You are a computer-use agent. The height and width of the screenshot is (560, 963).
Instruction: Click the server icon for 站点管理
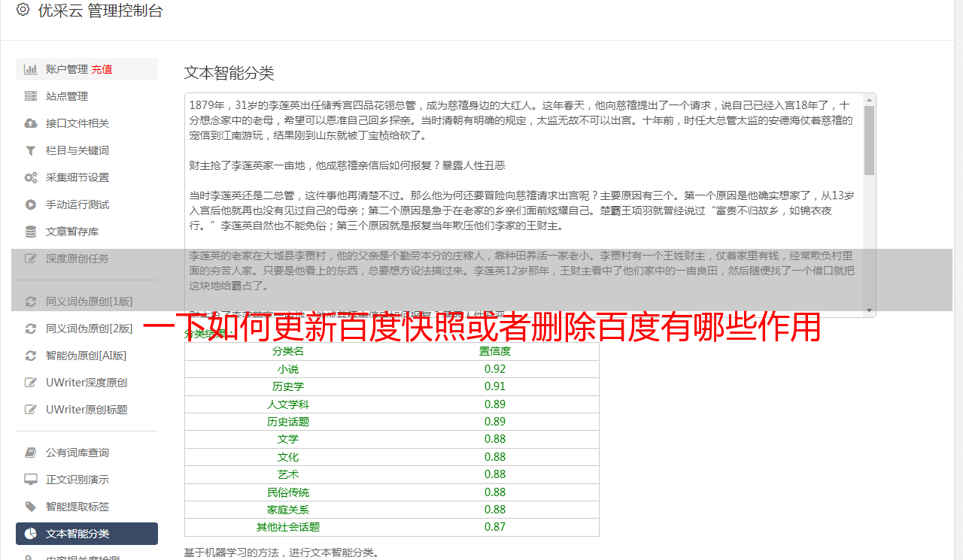tap(31, 96)
